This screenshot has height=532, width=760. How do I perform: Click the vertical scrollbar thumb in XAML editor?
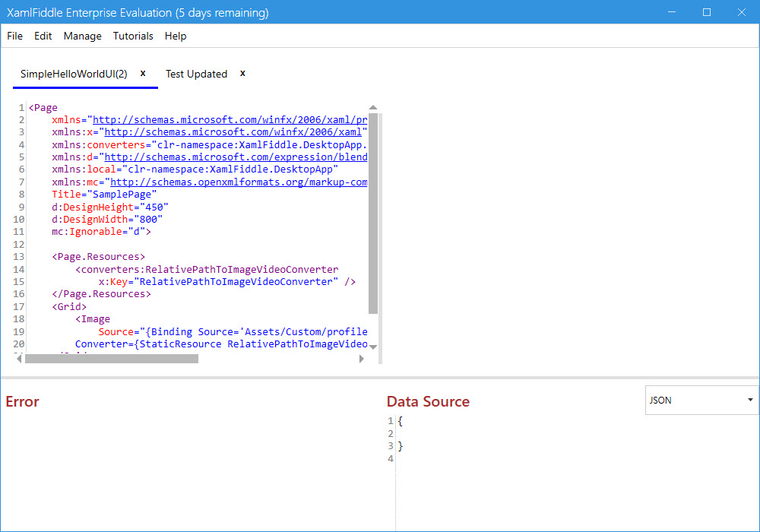(x=372, y=213)
